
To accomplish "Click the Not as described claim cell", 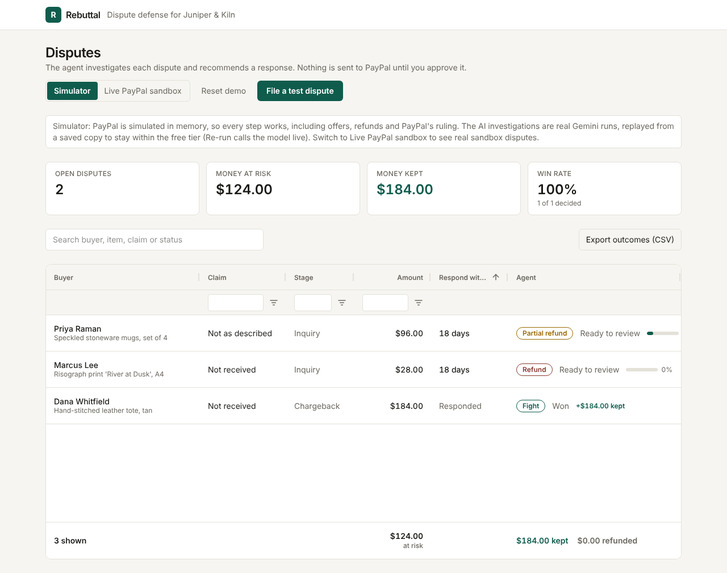I will click(240, 333).
